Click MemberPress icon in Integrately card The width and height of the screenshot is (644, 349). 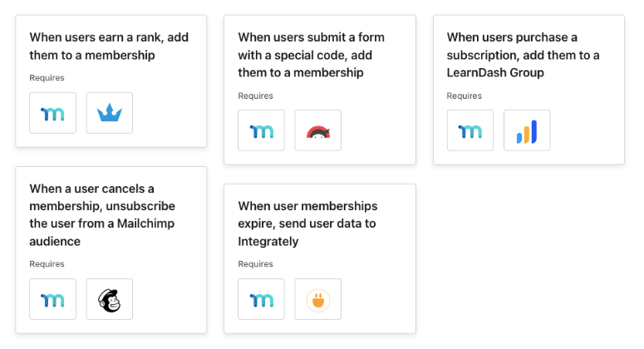click(x=261, y=299)
